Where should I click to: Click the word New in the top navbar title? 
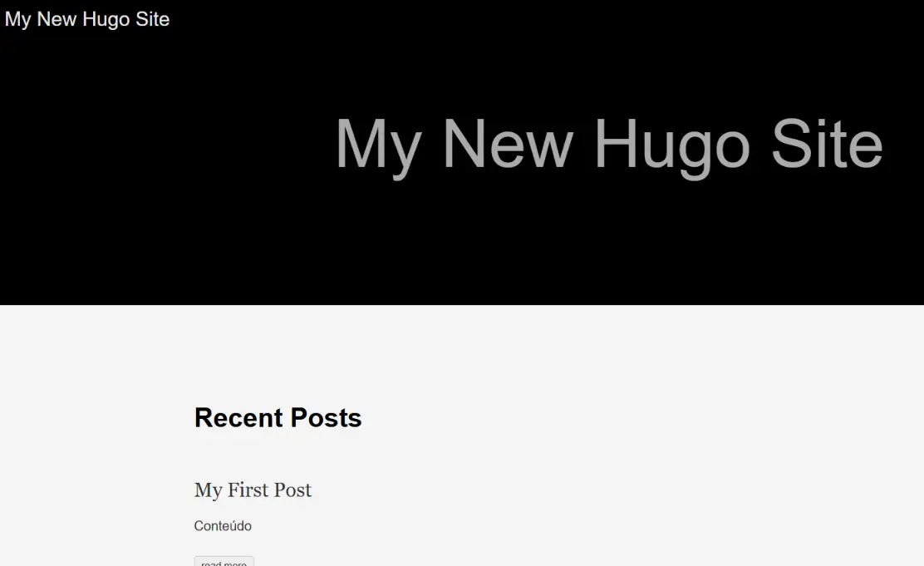[x=57, y=19]
